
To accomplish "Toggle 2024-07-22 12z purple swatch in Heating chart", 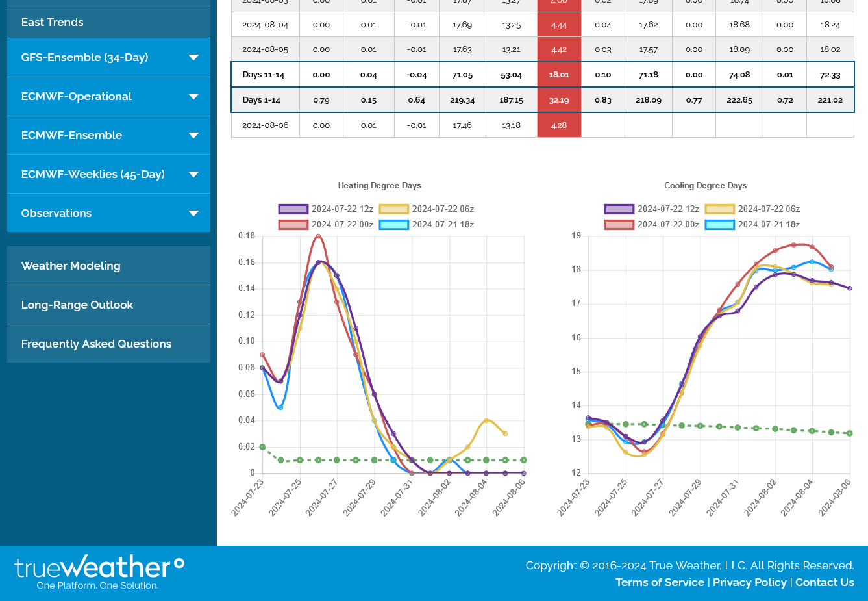I will pos(293,209).
